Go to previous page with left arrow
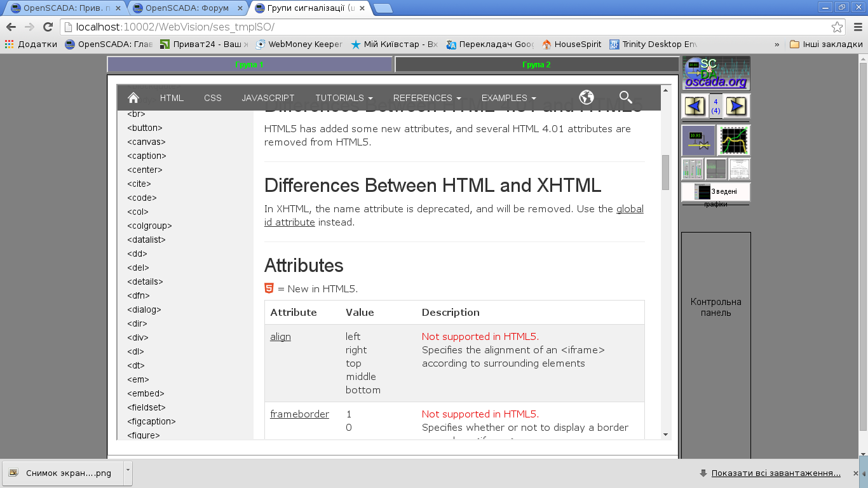This screenshot has width=868, height=488. click(x=694, y=106)
